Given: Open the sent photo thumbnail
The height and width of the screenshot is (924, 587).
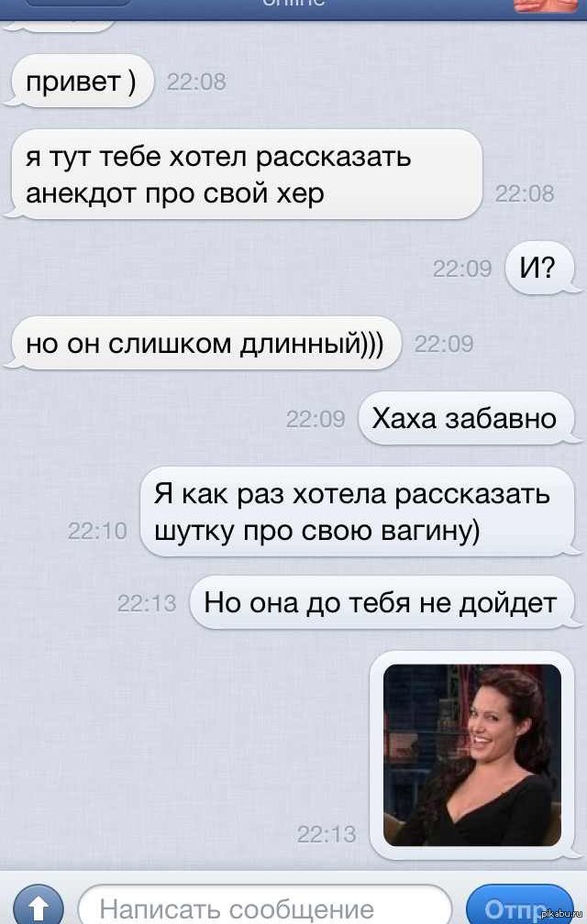Looking at the screenshot, I should pyautogui.click(x=472, y=755).
